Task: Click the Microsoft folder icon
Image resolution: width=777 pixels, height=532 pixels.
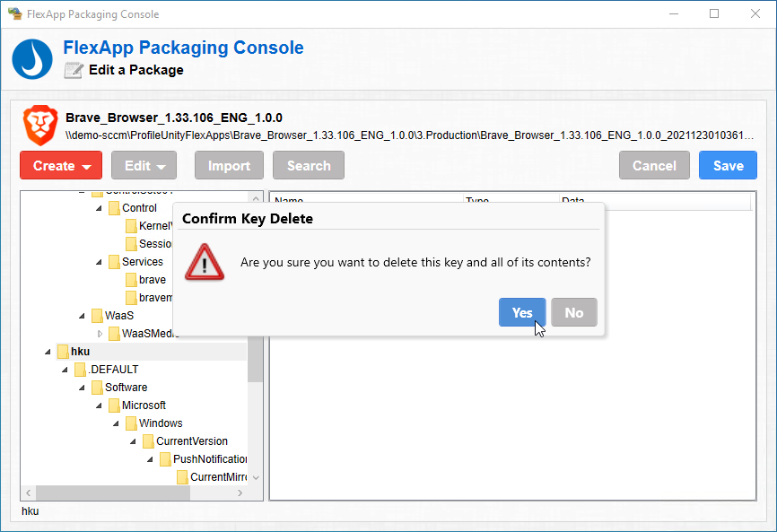Action: [114, 406]
